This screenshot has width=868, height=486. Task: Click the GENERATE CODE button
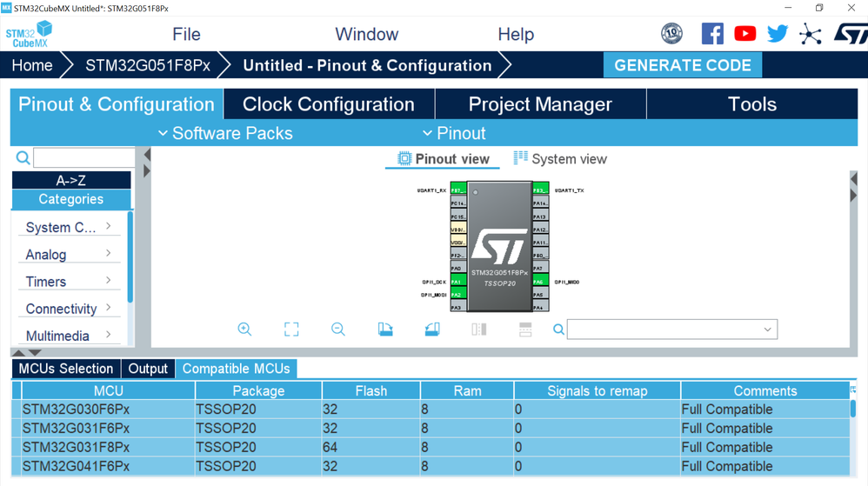pyautogui.click(x=683, y=65)
